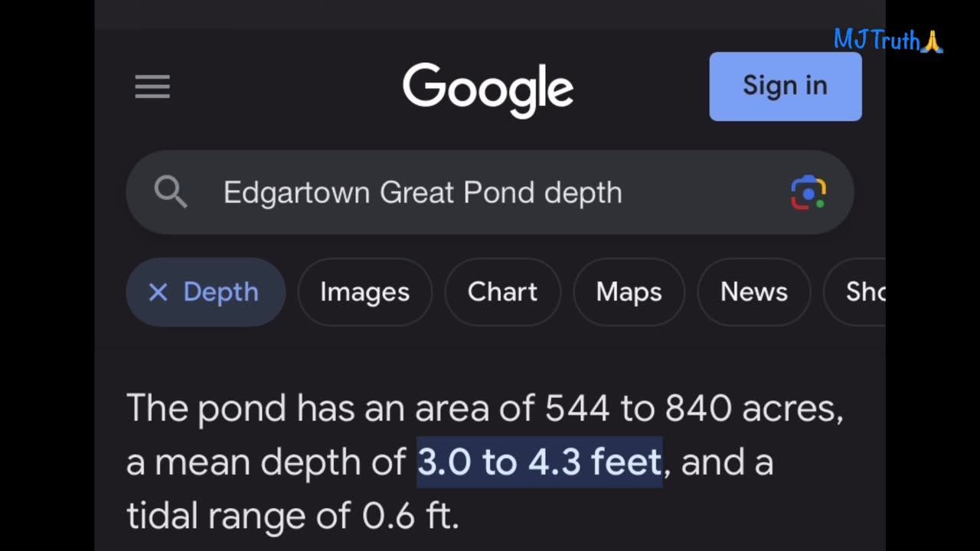Remove the Depth filter using its X icon
The height and width of the screenshot is (551, 980).
pyautogui.click(x=158, y=292)
